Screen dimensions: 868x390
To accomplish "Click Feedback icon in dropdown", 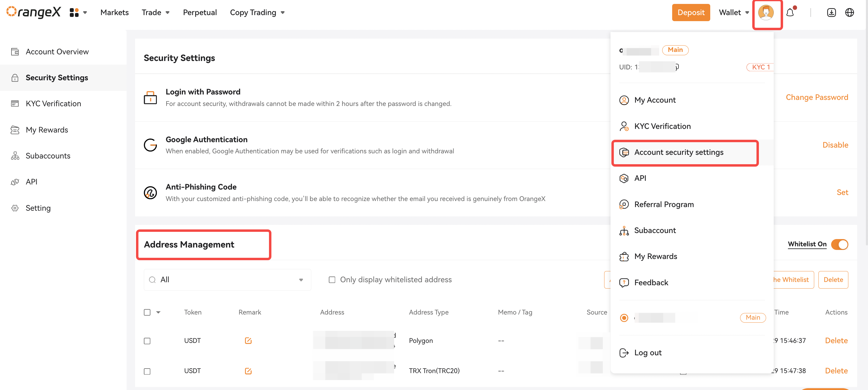I will 624,282.
